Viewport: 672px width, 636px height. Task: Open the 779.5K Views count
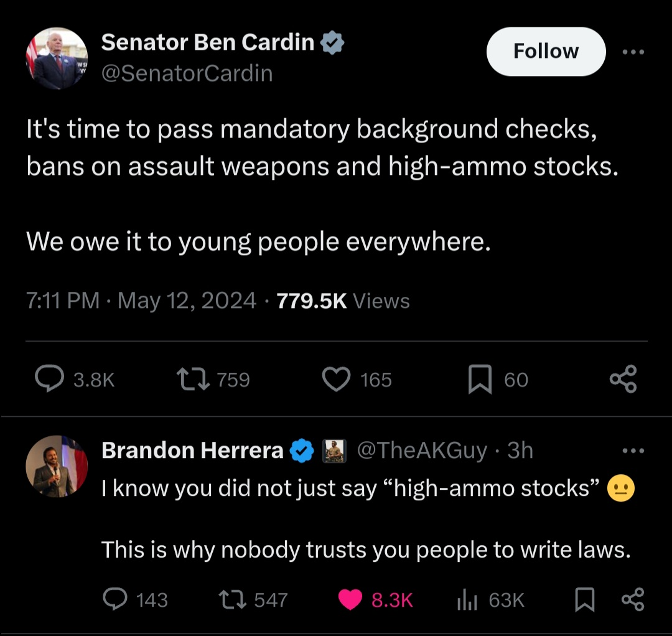(x=343, y=301)
